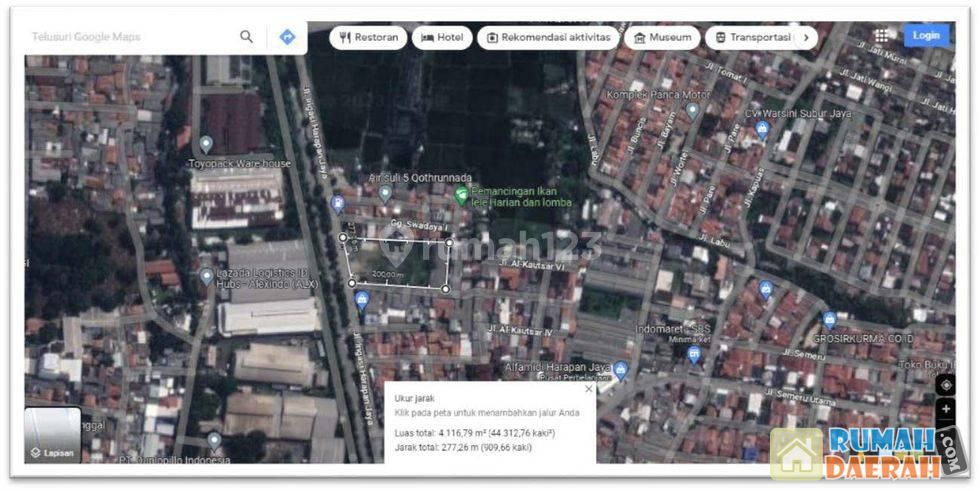
Task: Select the Pemancingan Ikan green marker
Action: click(x=461, y=195)
